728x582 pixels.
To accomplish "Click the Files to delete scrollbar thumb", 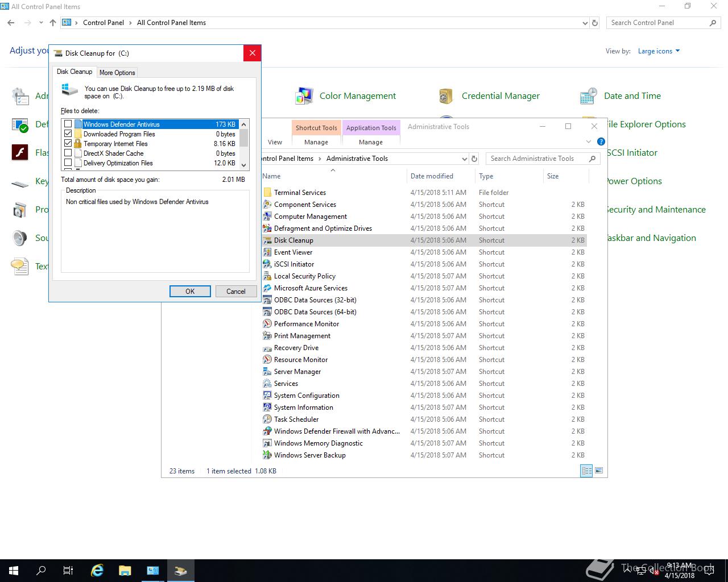I will pyautogui.click(x=244, y=138).
